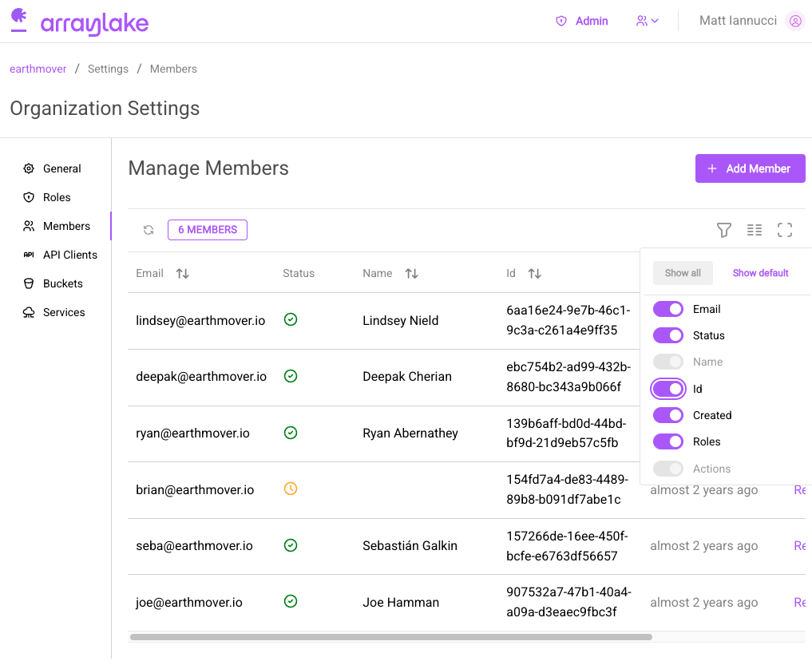Open the organization switcher dropdown
The height and width of the screenshot is (665, 812).
647,21
